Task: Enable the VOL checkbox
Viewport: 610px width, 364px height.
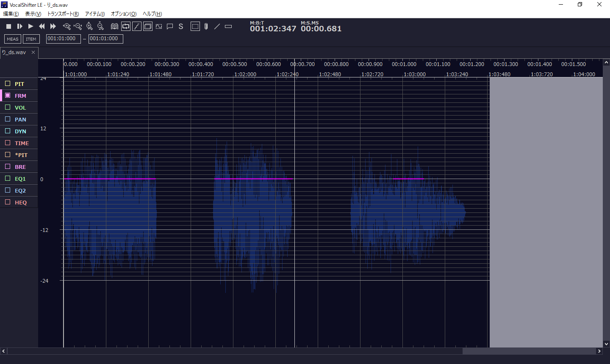Action: 8,108
